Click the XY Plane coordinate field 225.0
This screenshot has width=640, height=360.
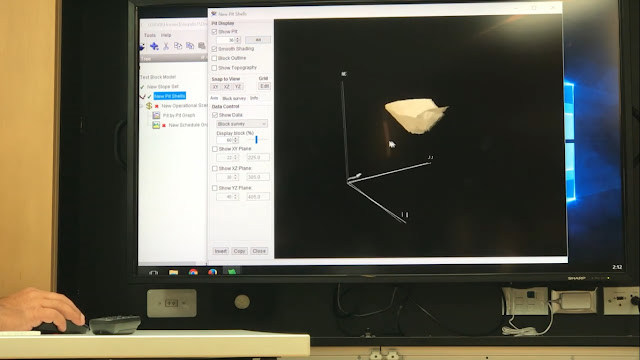[258, 157]
